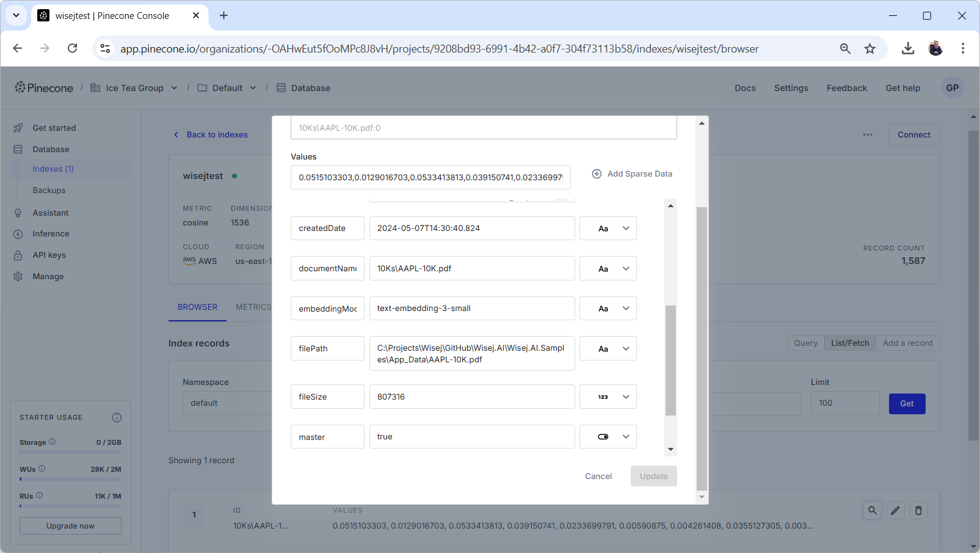Image resolution: width=980 pixels, height=553 pixels.
Task: Open the browser tab search dropdown
Action: click(x=16, y=16)
